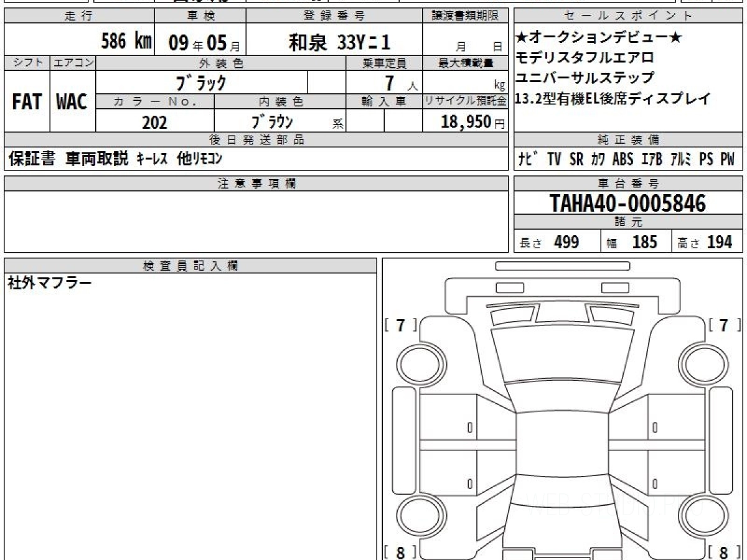
Task: Select the エアコン header
Action: [x=72, y=63]
